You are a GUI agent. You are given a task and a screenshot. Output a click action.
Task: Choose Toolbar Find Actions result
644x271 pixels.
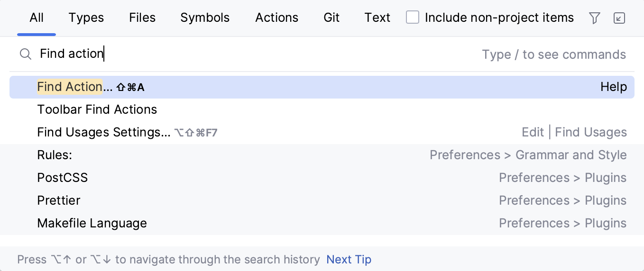97,109
